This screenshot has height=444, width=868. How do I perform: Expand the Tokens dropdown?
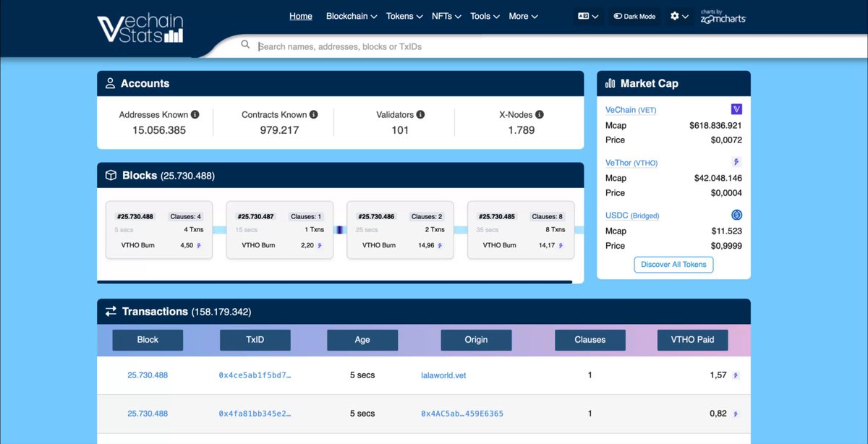404,16
